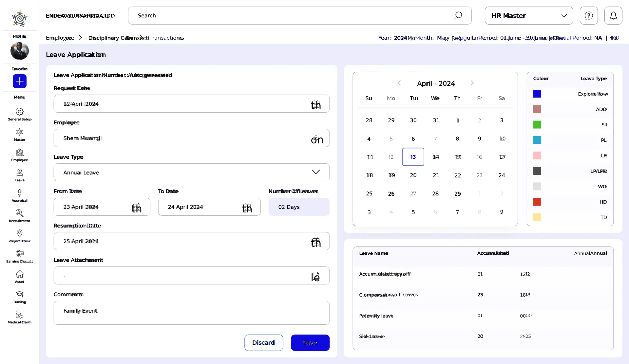Open the notifications bell icon
Viewport: 629px width, 364px height.
(613, 15)
